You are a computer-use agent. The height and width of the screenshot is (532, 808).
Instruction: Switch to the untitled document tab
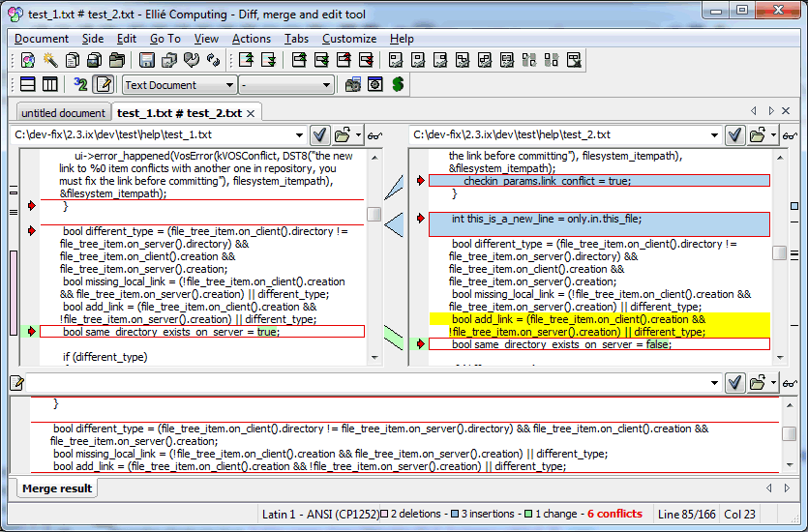click(63, 113)
